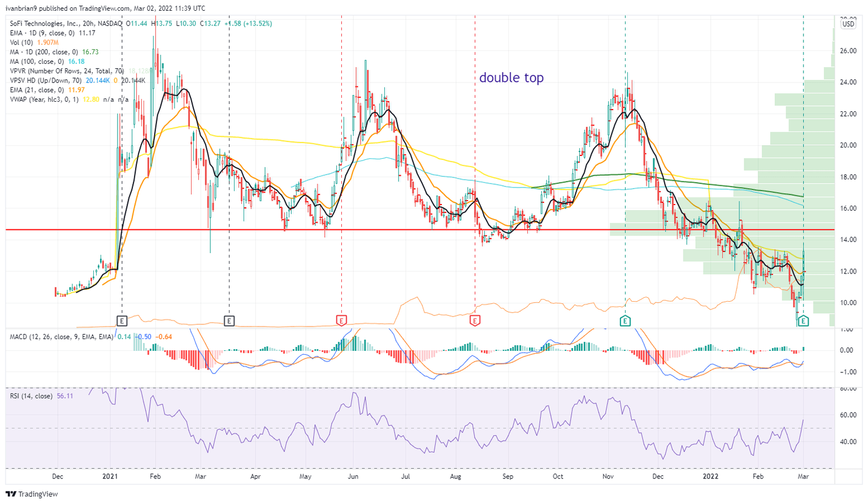
Task: Click the 40.00 label on the RSI axis
Action: click(x=848, y=442)
